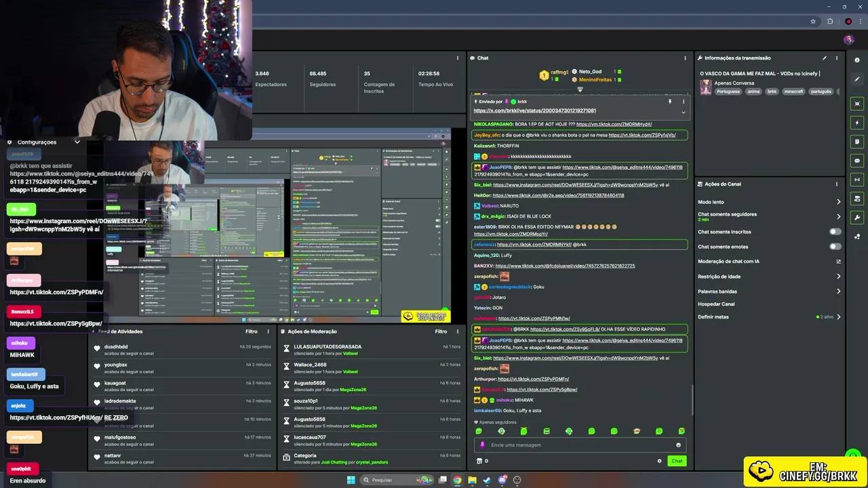Click the wrench tools icon in right sidebar
Viewport: 868px width, 488px height.
click(x=858, y=218)
